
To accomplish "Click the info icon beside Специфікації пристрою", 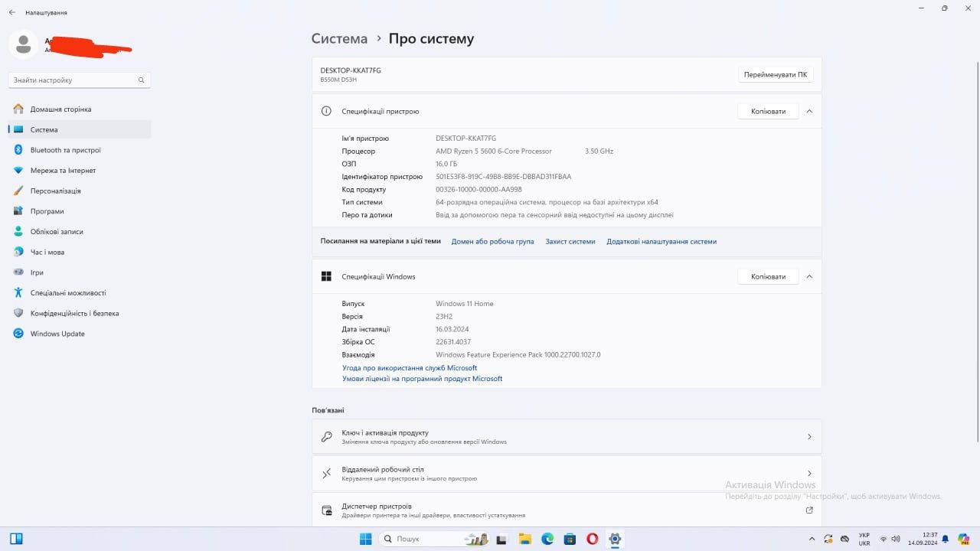I will coord(326,111).
